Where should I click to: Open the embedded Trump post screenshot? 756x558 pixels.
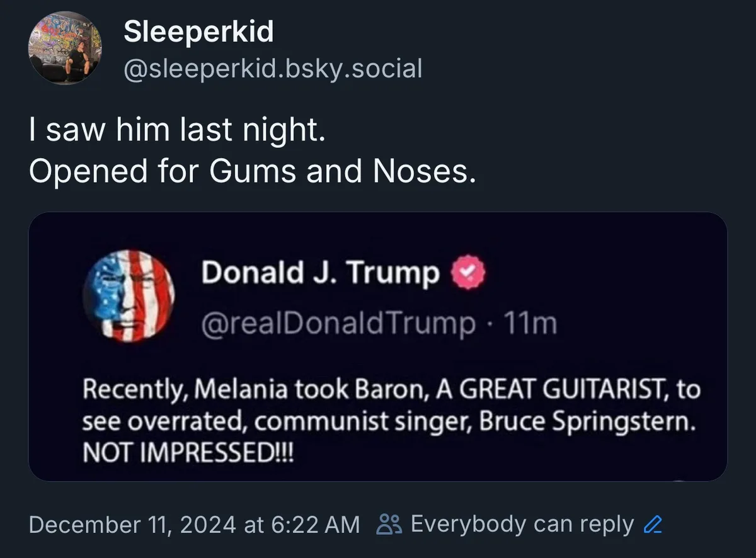point(378,347)
